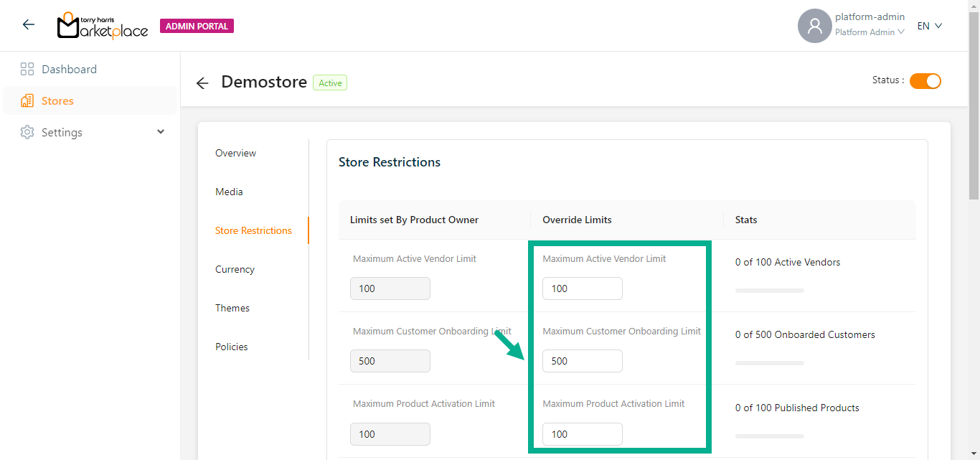Go to the Policies tab

231,347
